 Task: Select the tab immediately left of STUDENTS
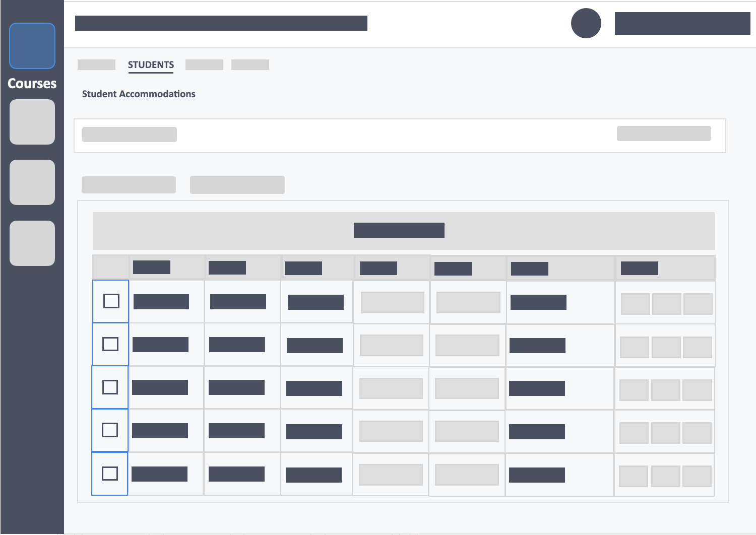click(96, 64)
